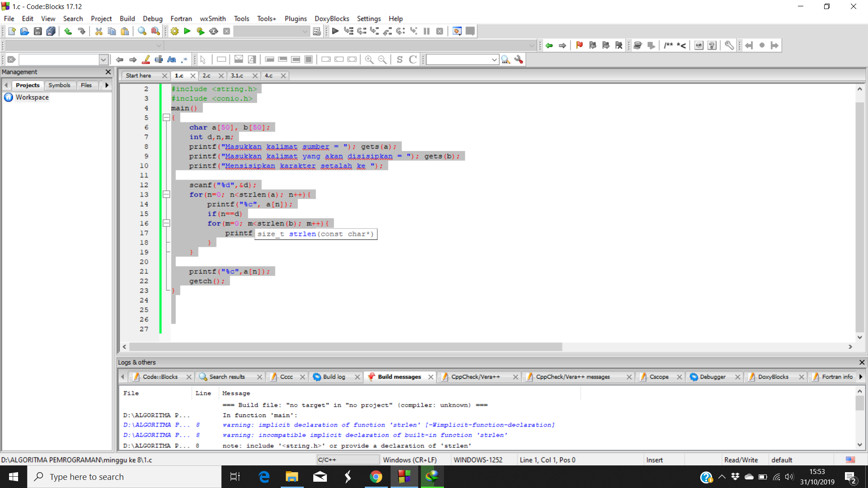This screenshot has height=488, width=868.
Task: Collapse the main function fold at line 5
Action: click(166, 117)
